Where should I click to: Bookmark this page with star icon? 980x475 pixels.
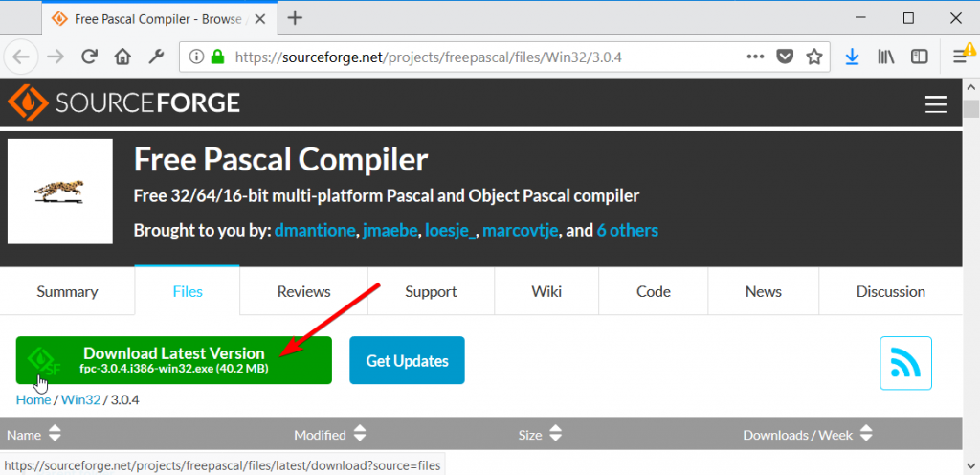tap(813, 57)
